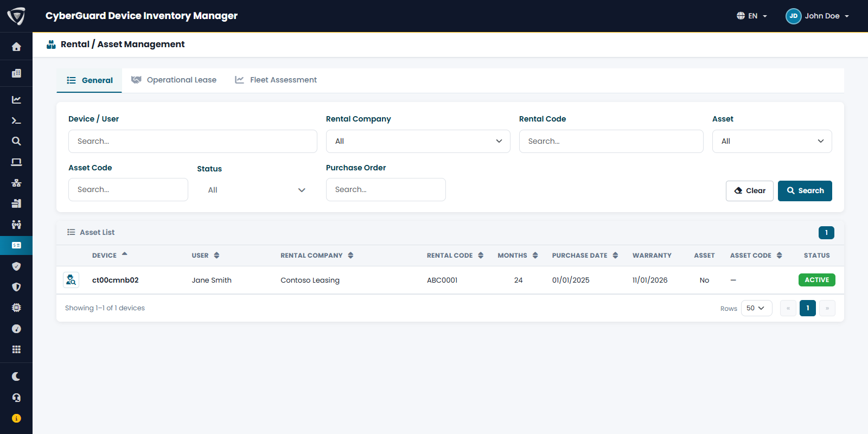Open the home icon in sidebar

point(16,47)
